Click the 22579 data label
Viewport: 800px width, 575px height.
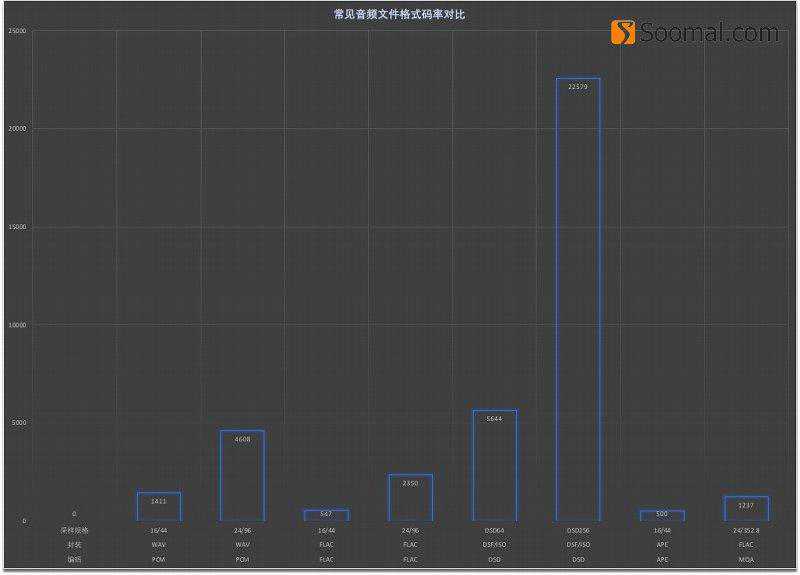(578, 87)
